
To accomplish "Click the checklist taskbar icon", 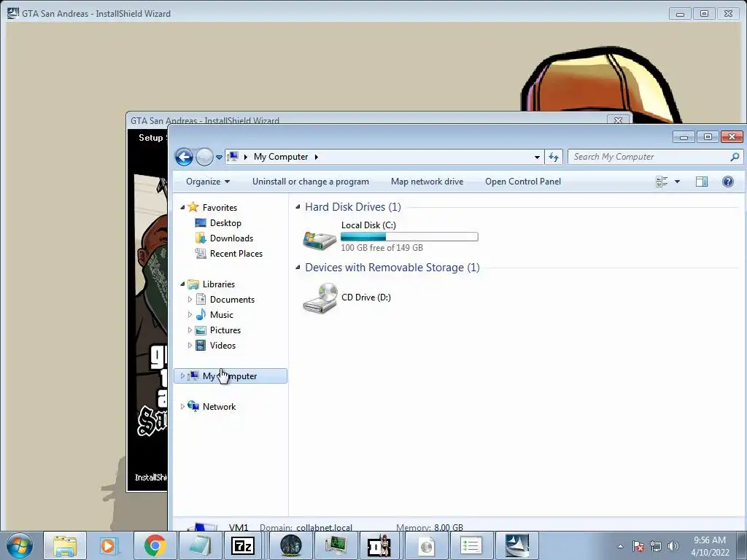I will click(x=471, y=545).
